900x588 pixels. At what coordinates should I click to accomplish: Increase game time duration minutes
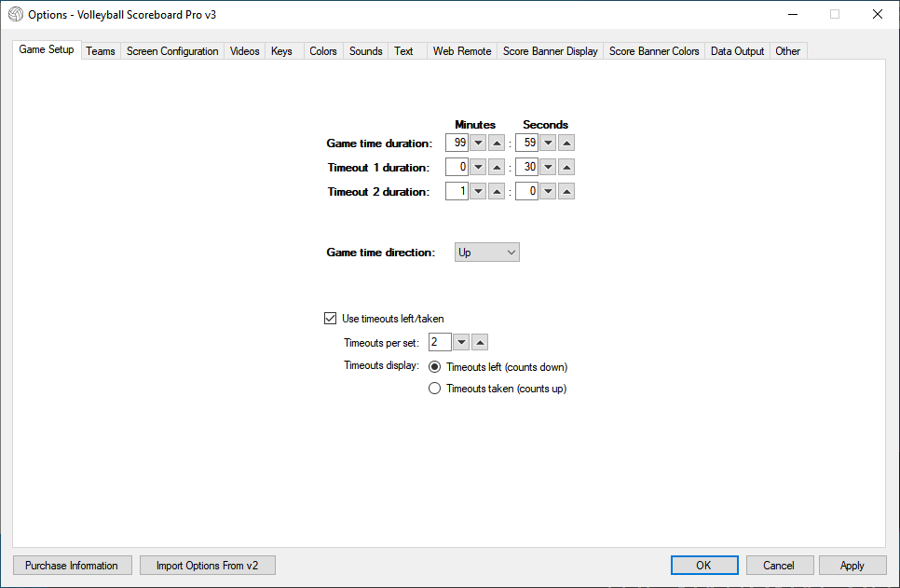tap(497, 143)
